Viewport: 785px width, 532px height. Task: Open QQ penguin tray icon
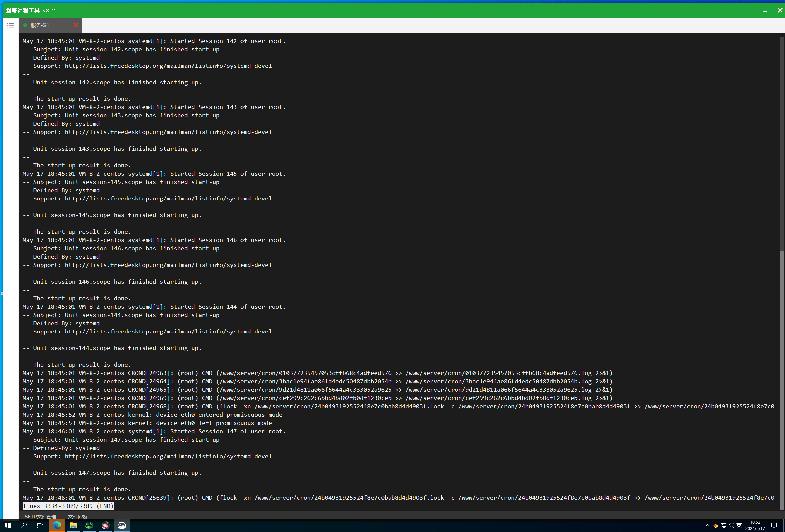pyautogui.click(x=716, y=525)
